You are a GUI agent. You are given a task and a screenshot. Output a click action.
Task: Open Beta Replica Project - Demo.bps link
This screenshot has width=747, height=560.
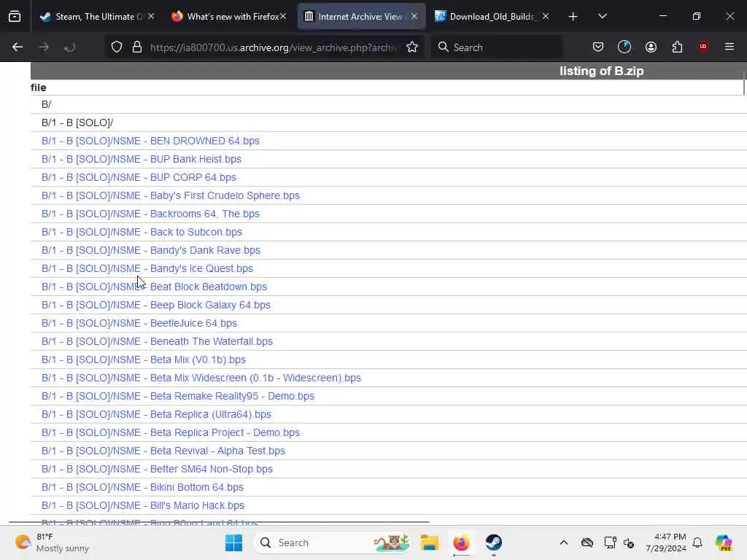click(171, 432)
